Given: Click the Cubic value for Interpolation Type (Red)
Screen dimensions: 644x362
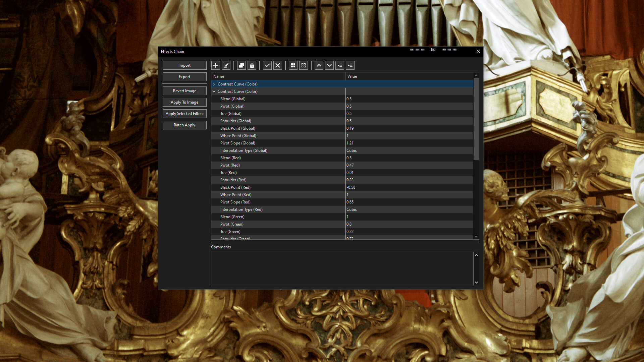Looking at the screenshot, I should point(352,209).
